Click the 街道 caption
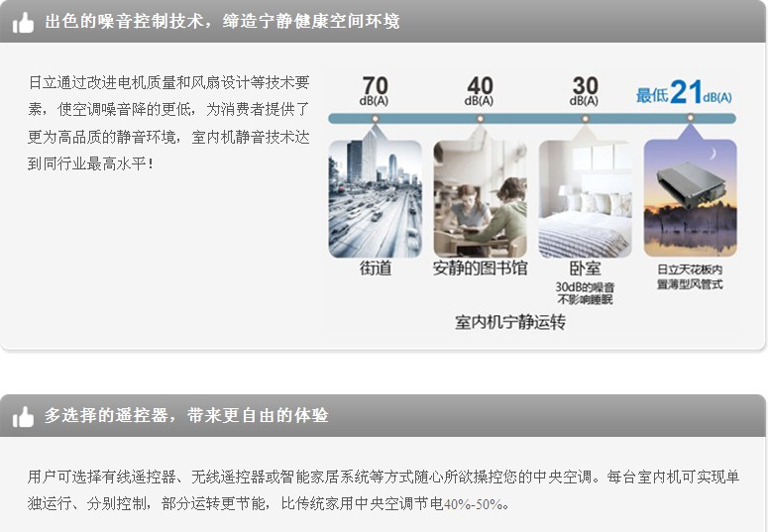Image resolution: width=768 pixels, height=532 pixels. tap(376, 268)
